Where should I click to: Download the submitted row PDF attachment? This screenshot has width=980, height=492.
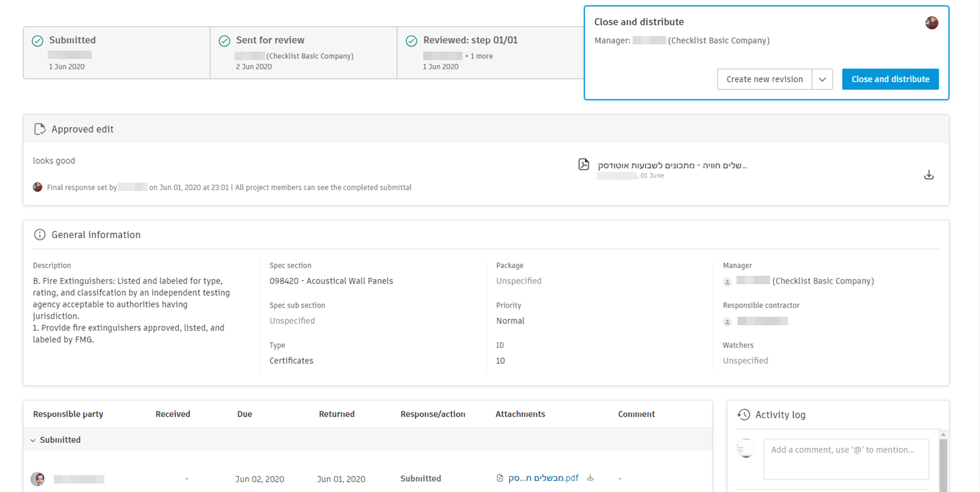tap(590, 478)
